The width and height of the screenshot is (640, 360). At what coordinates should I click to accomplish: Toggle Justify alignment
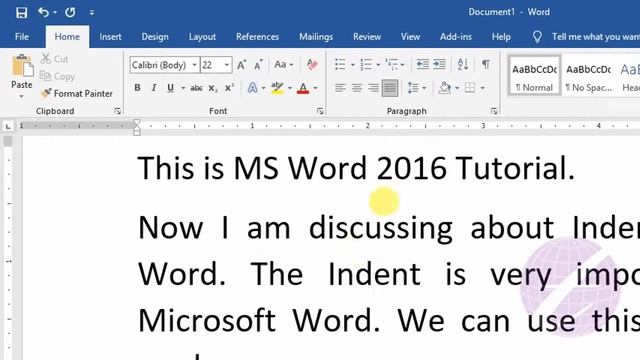[390, 88]
